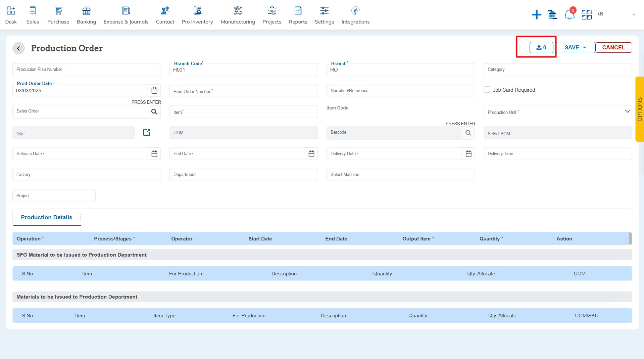The height and width of the screenshot is (359, 644).
Task: Open the Sales module
Action: pyautogui.click(x=33, y=15)
